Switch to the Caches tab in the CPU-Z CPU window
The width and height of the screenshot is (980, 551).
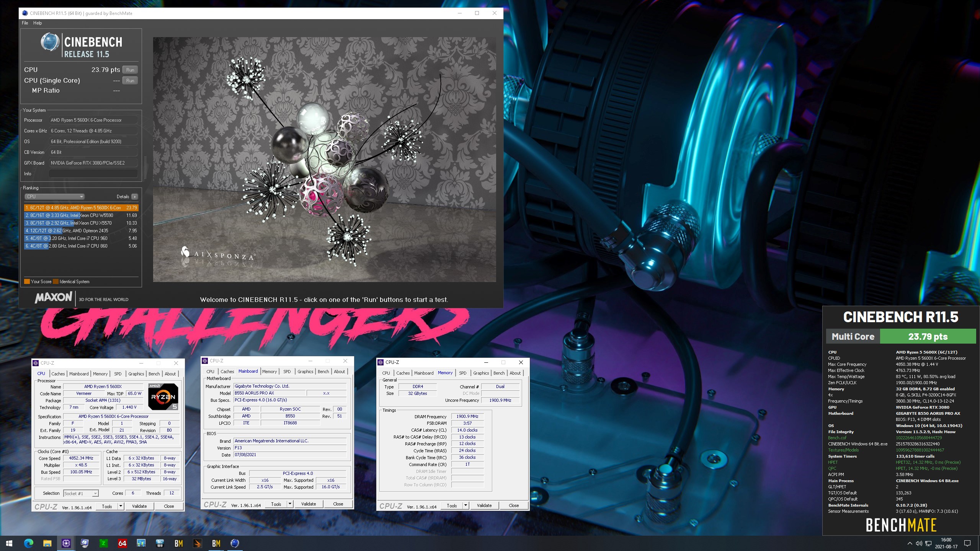click(x=58, y=374)
